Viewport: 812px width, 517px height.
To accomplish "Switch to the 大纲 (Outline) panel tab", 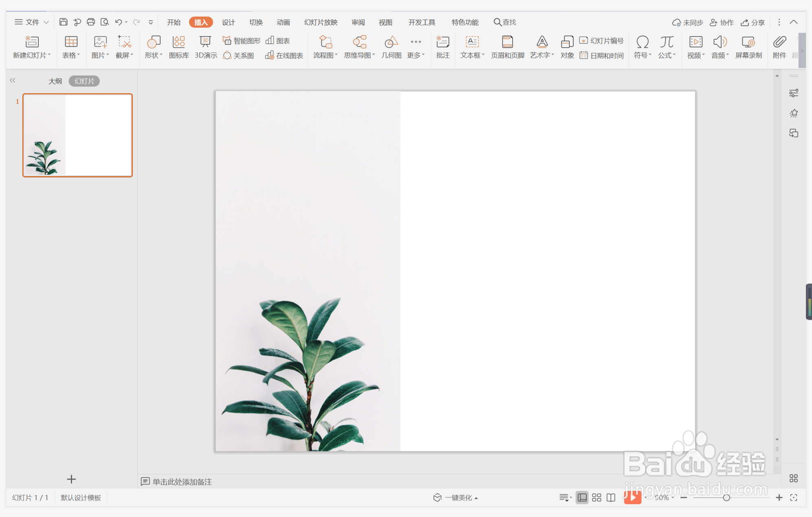I will [x=55, y=81].
